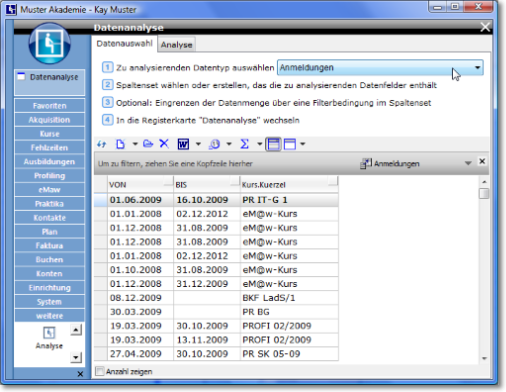Click the title bar application icon
Screen dimensions: 506x392
(x=11, y=9)
